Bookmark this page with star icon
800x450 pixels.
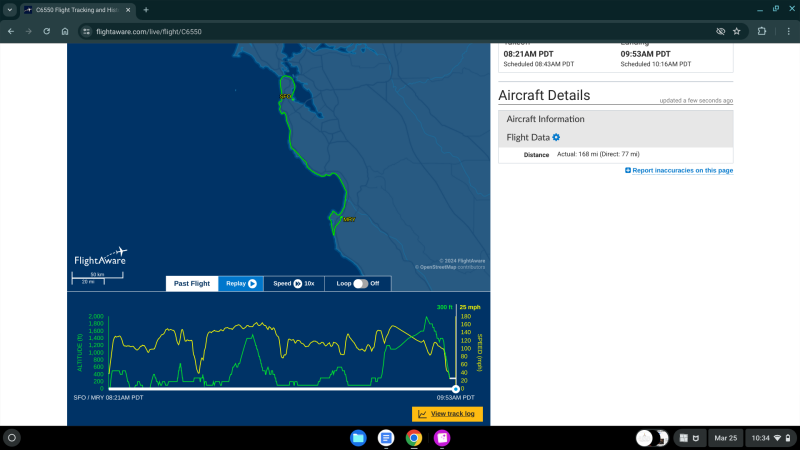pos(737,32)
